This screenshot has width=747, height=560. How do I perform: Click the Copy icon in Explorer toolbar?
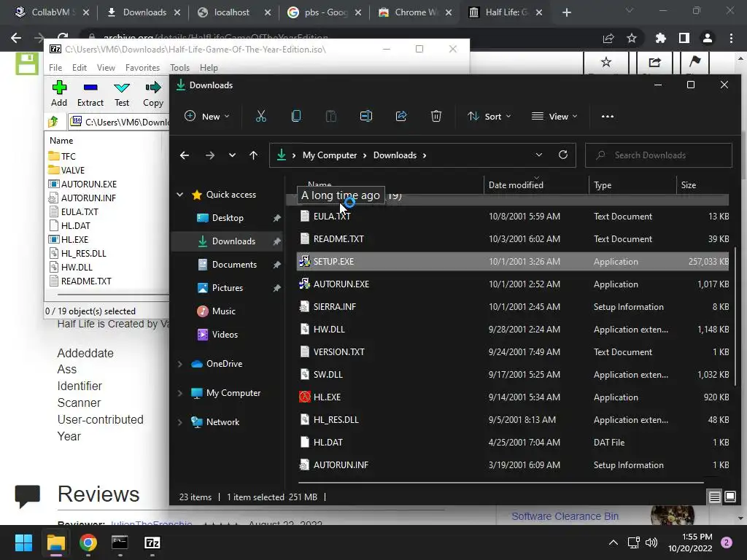click(296, 116)
